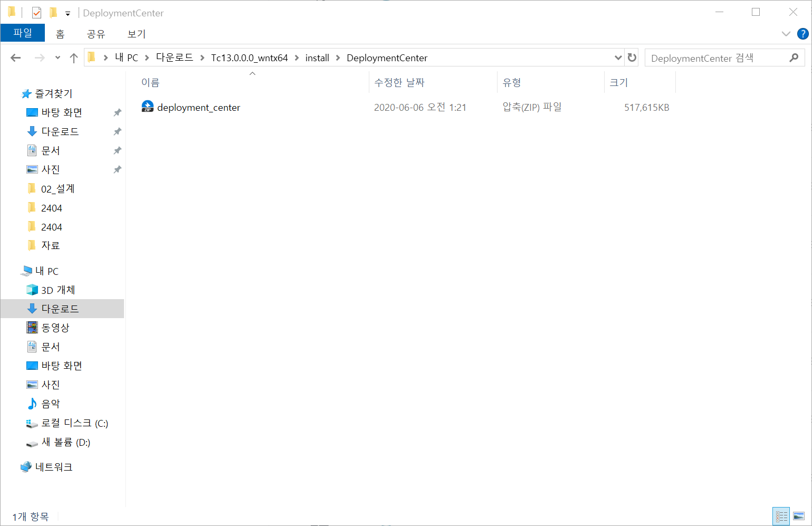Unpin 사진 from Quick access
Image resolution: width=812 pixels, height=526 pixels.
[117, 169]
